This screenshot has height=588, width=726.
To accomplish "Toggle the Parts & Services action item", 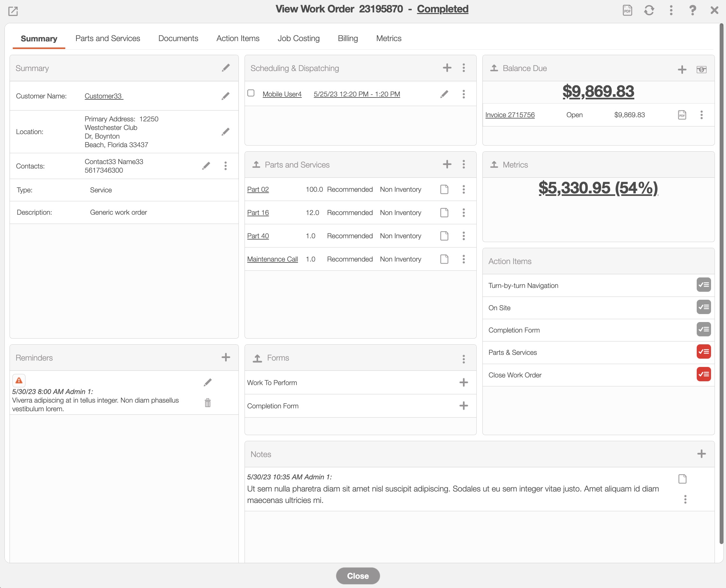I will (x=703, y=352).
